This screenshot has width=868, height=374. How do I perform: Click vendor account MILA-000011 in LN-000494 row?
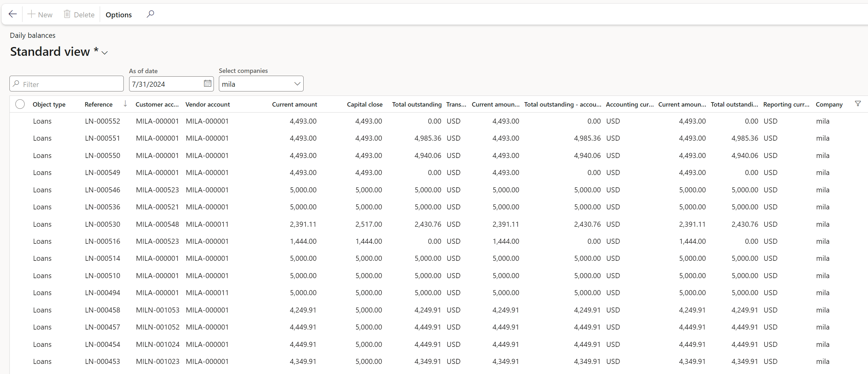tap(207, 293)
